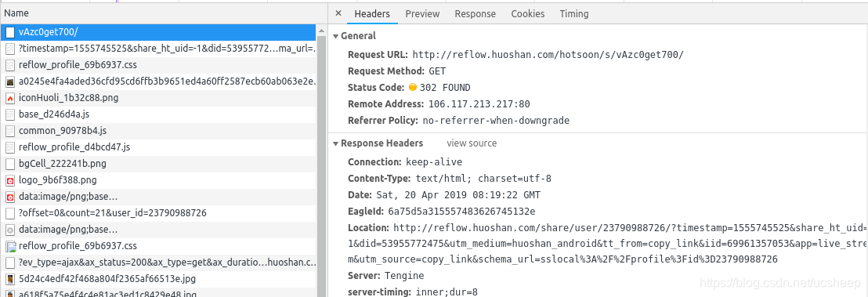The width and height of the screenshot is (868, 297).
Task: Click the blank image icon of bgCell_222241b.png
Action: pyautogui.click(x=10, y=164)
